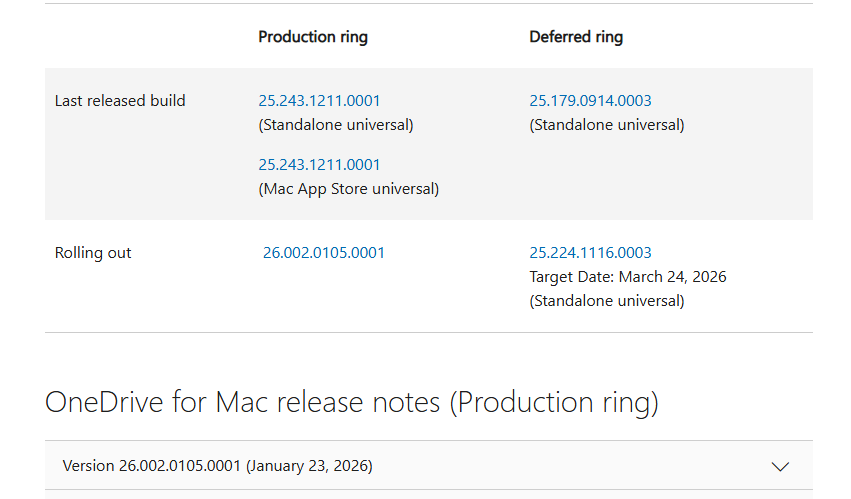
Task: Open the Version 26.002.0105.0001 (January 23, 2026) release notes row
Action: [217, 466]
